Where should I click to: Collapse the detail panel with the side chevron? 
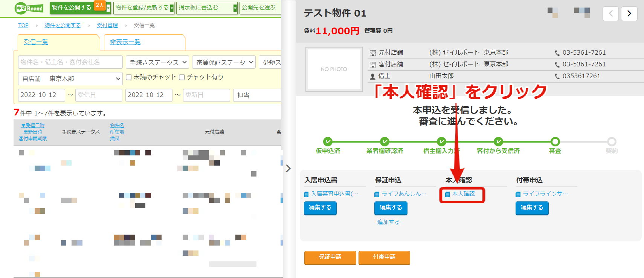[x=288, y=168]
